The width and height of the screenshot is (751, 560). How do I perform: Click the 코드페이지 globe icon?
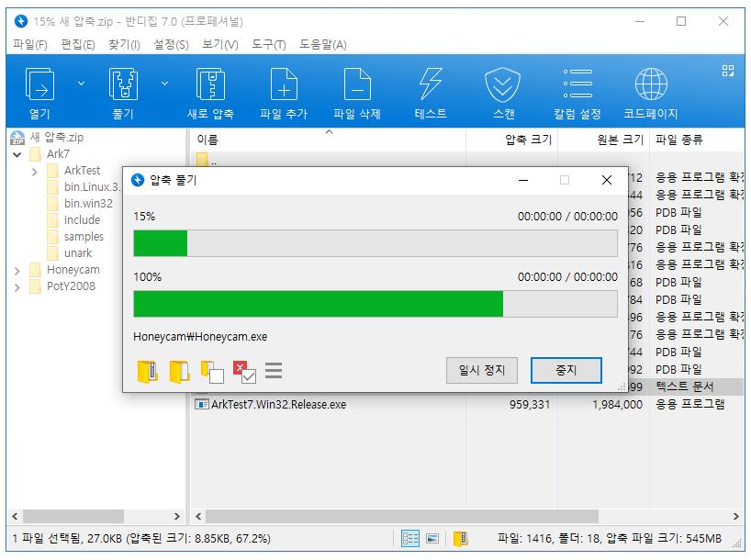[x=650, y=84]
